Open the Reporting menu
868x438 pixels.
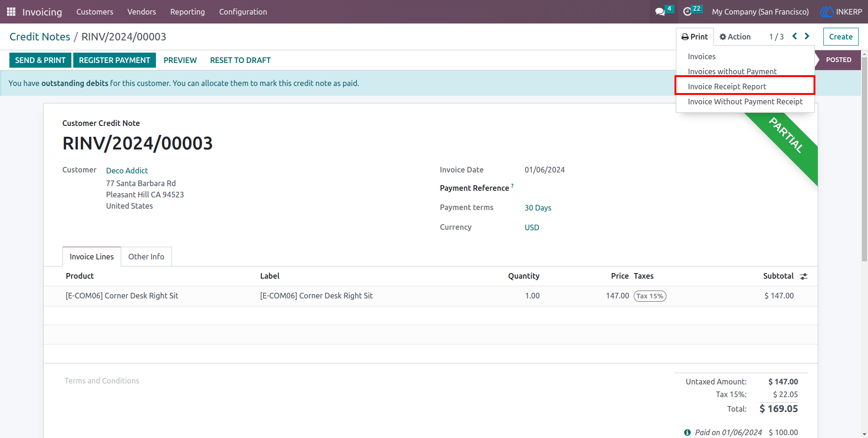pos(187,12)
